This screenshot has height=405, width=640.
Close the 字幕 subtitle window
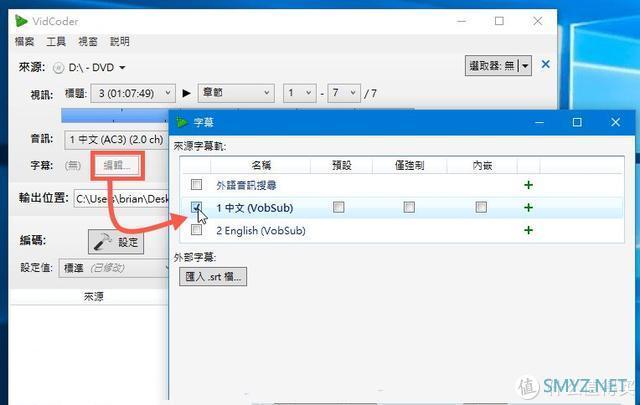[616, 122]
